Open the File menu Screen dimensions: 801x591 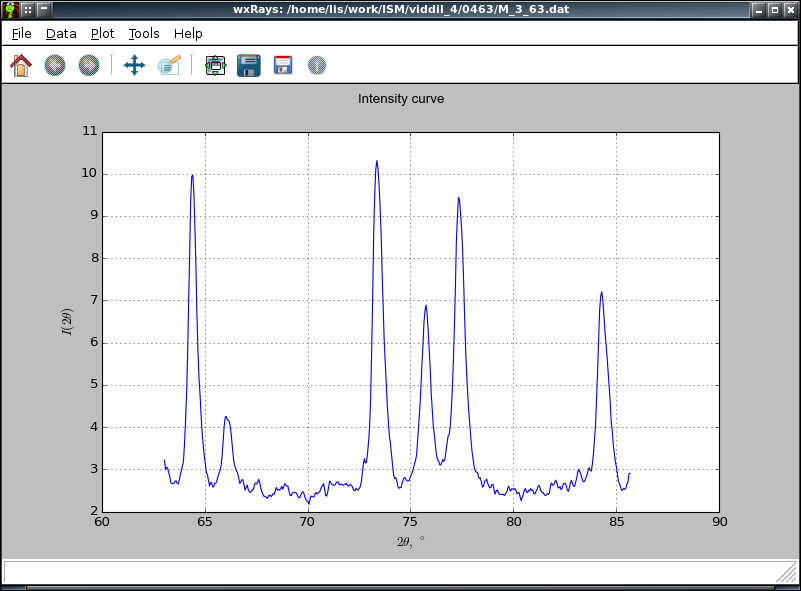click(x=22, y=33)
